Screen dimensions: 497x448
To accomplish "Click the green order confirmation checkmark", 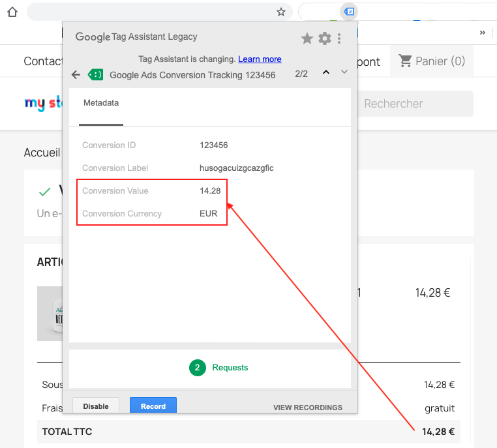I will pos(45,192).
